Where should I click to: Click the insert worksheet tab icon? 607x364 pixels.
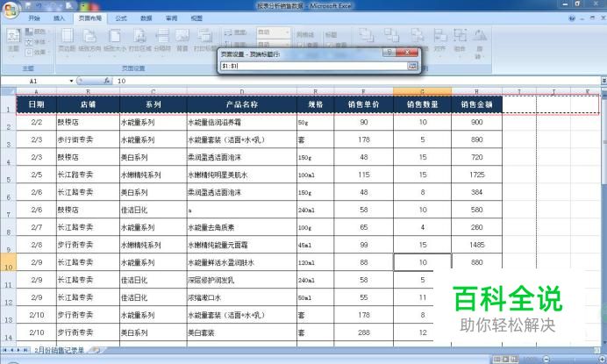(95, 350)
